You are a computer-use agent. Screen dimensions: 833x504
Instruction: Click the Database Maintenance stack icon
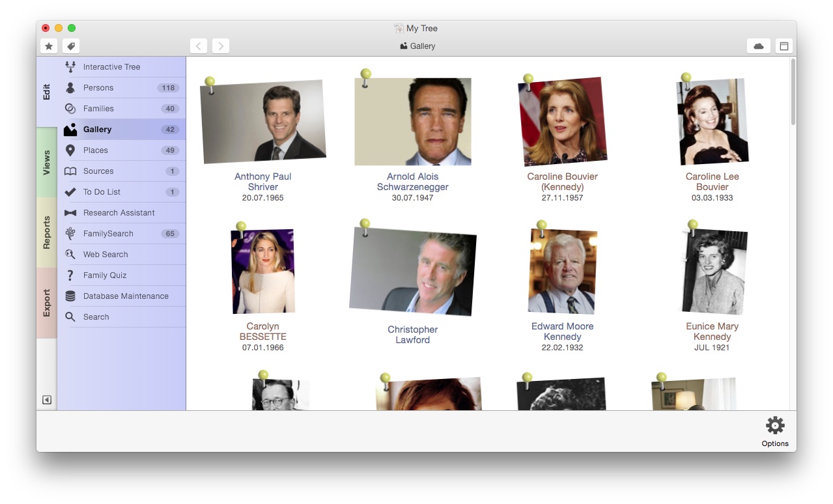coord(70,296)
